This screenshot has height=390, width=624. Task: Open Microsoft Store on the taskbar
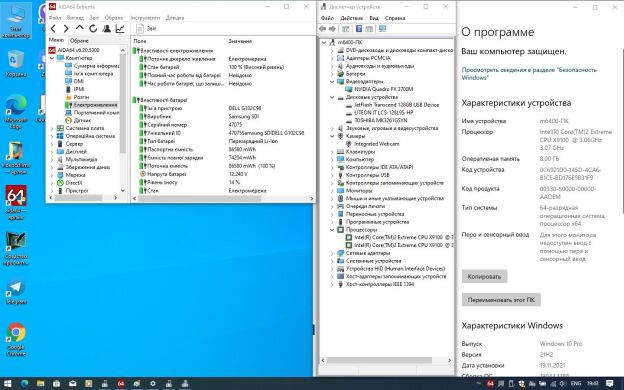57,384
